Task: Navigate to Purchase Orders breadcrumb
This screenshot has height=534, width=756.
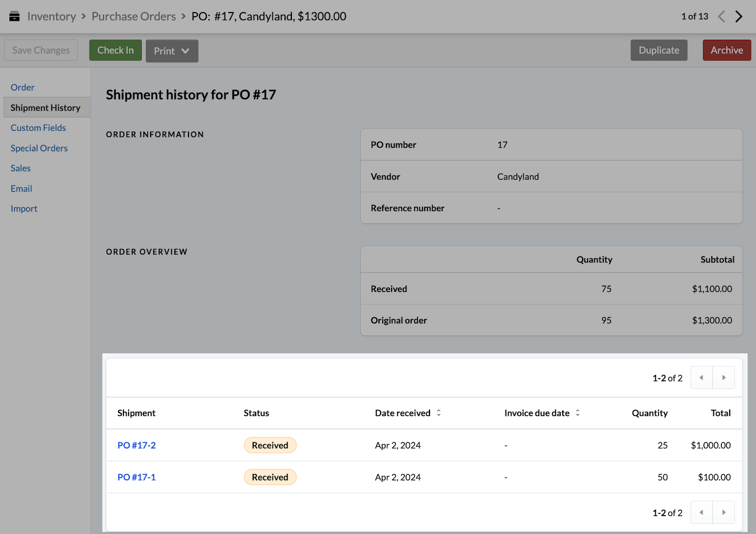Action: [x=134, y=16]
